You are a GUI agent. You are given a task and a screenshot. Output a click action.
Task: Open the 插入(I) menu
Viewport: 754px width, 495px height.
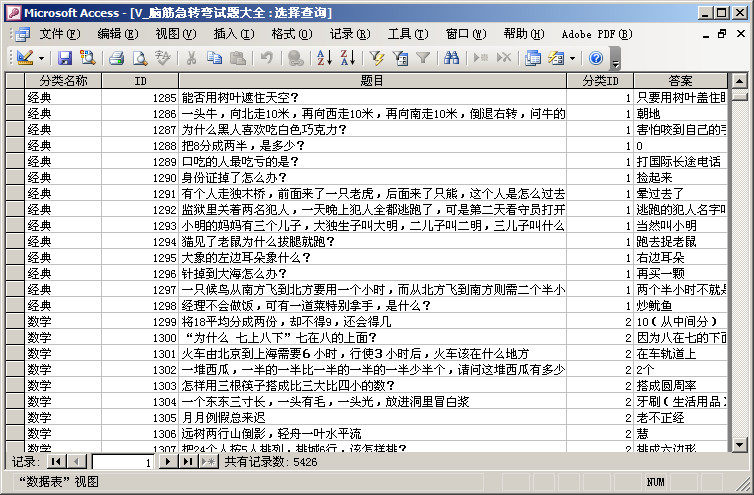[234, 34]
